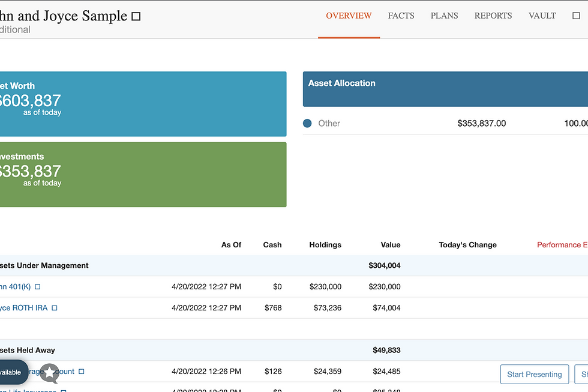Click the $74,004 account value
588x392 pixels.
pyautogui.click(x=386, y=308)
